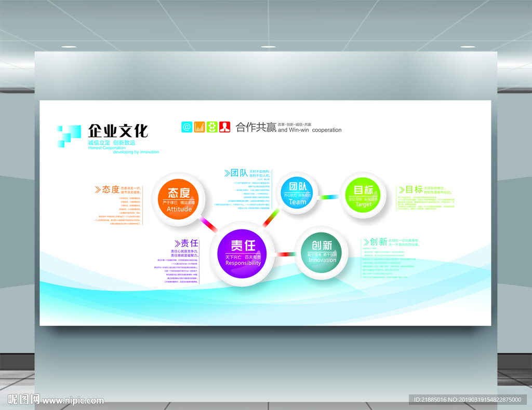Viewport: 532px width, 410px height.
Task: Click the chevron icon beside 责任 heading
Action: coord(178,243)
